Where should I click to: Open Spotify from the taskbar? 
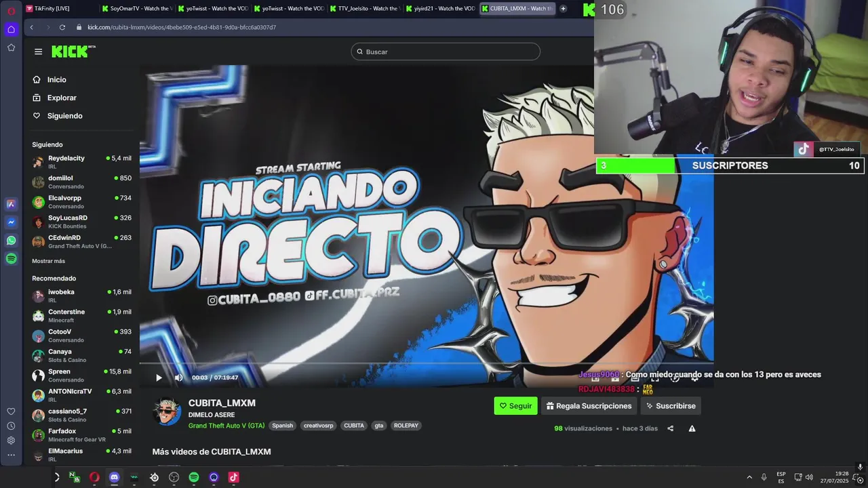pyautogui.click(x=194, y=477)
